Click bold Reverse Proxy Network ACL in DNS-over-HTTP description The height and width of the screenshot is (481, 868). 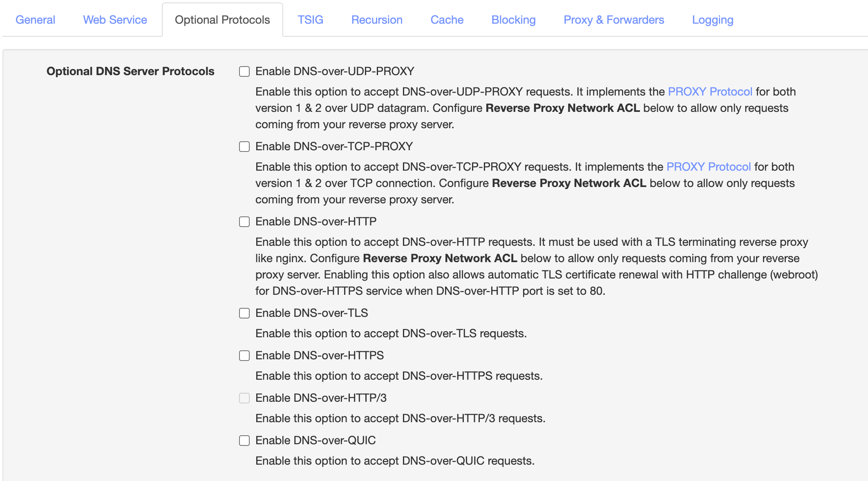(x=440, y=258)
